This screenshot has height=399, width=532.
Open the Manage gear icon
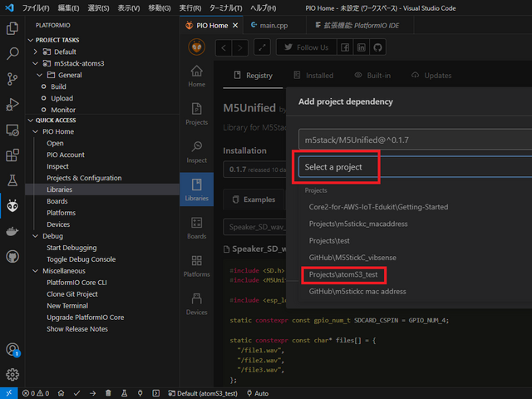pyautogui.click(x=12, y=375)
